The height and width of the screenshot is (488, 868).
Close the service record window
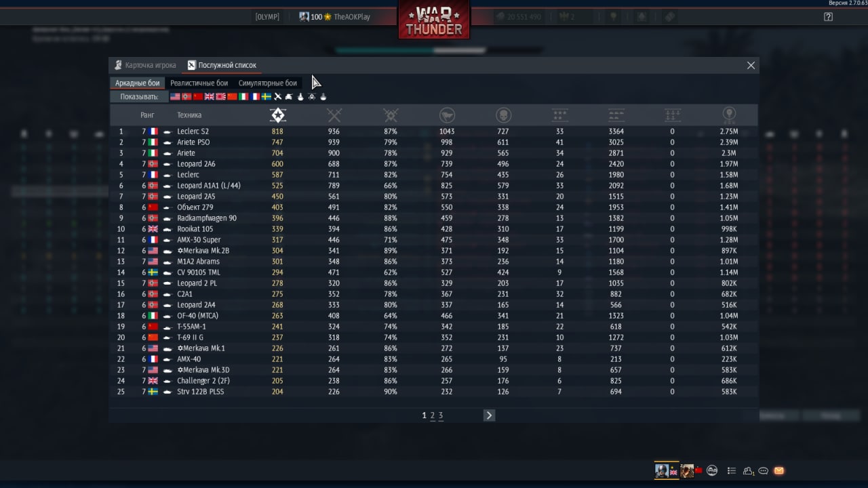click(x=751, y=65)
